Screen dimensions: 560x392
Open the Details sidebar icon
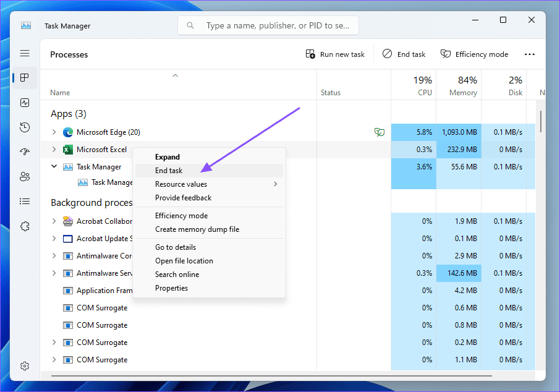pos(25,201)
